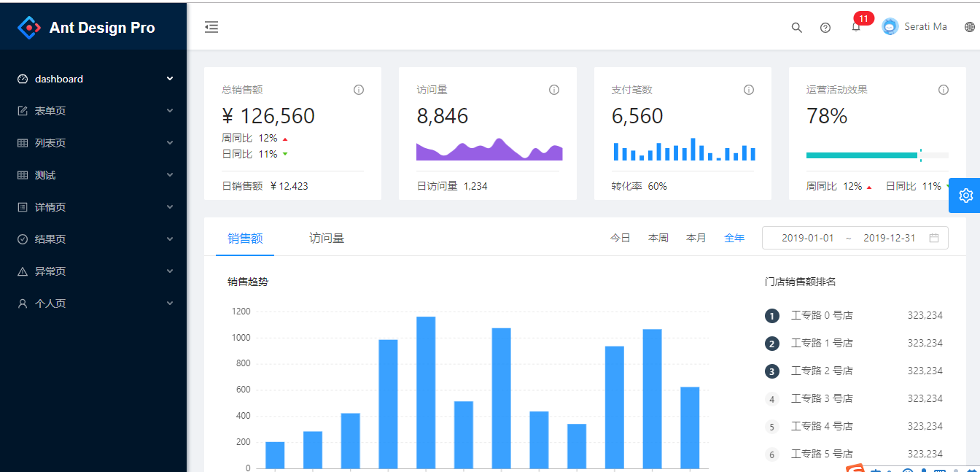980x472 pixels.
Task: Click the info icon on 总销售额 card
Action: [x=359, y=89]
